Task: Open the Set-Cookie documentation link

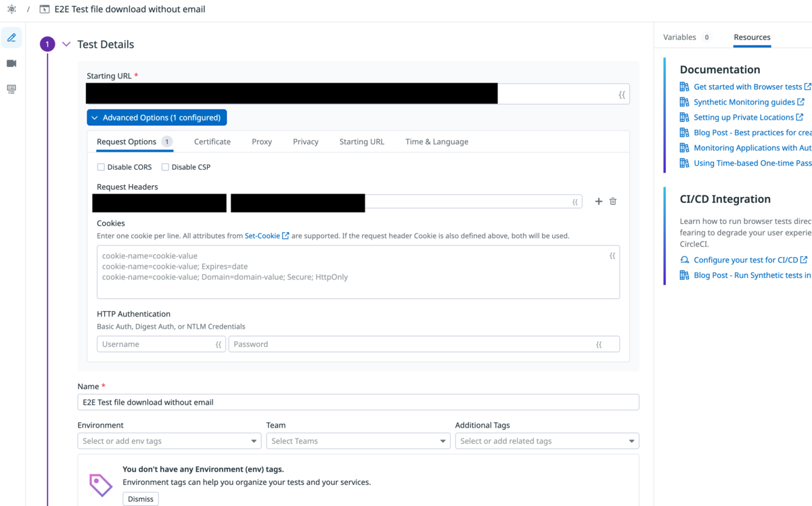Action: 263,236
